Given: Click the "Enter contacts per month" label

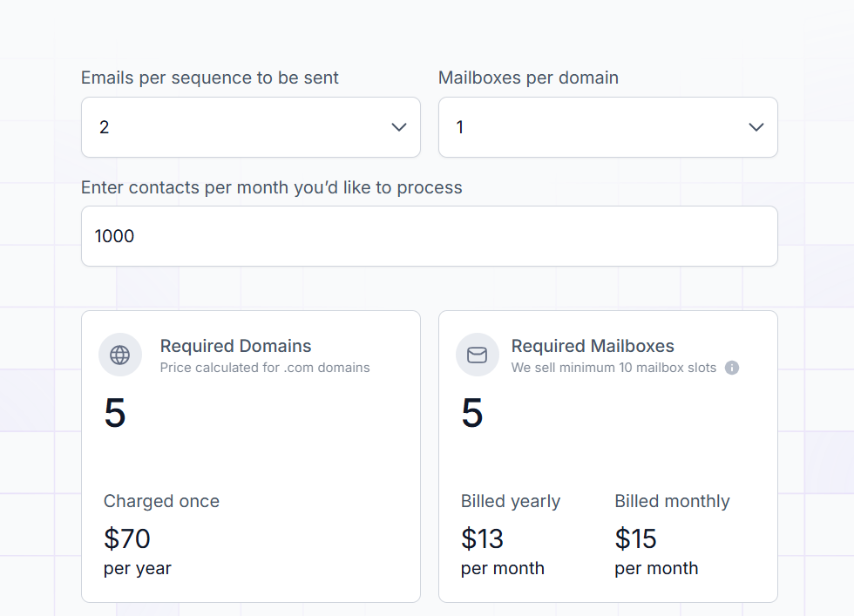Looking at the screenshot, I should point(272,187).
